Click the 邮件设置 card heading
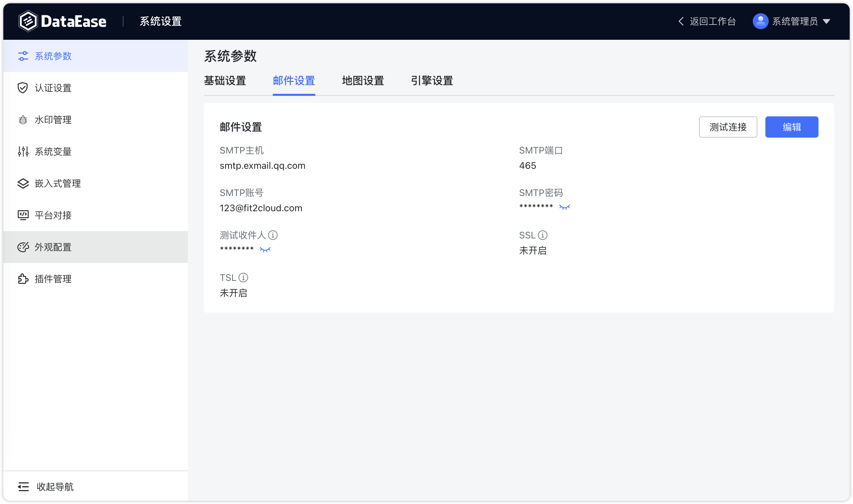 [241, 127]
